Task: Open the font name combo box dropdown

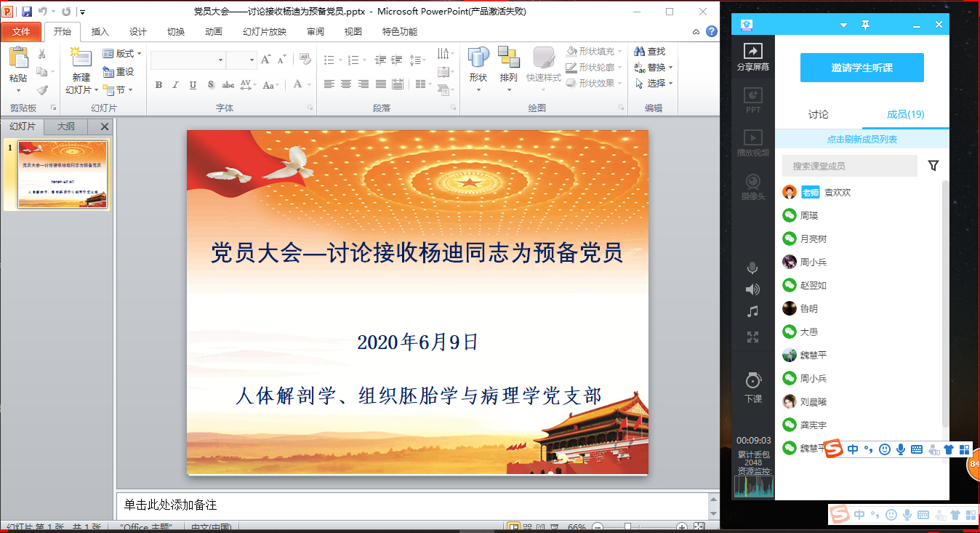Action: coord(220,60)
